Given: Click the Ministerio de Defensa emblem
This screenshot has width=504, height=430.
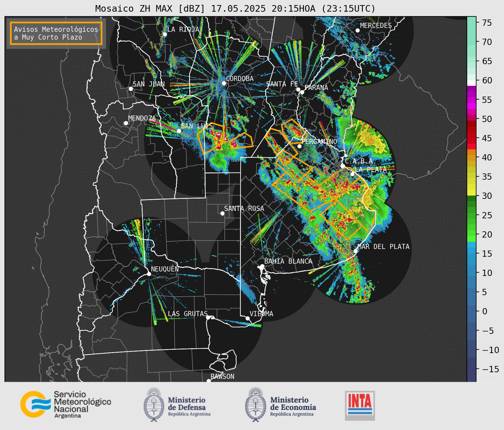Looking at the screenshot, I should [x=154, y=405].
